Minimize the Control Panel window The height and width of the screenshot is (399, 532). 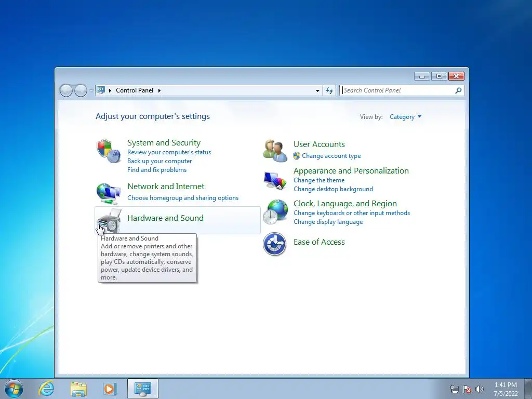[x=422, y=76]
